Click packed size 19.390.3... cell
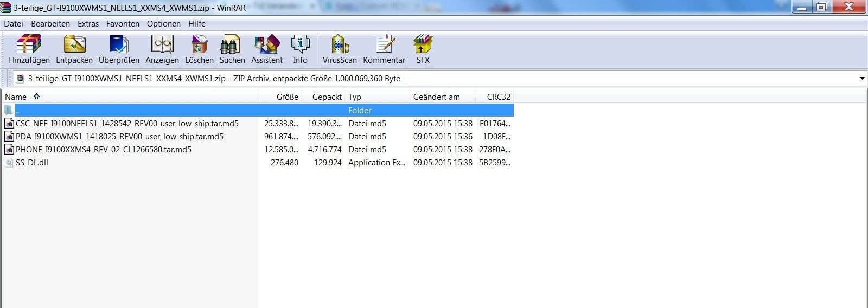Image resolution: width=868 pixels, height=308 pixels. click(325, 124)
